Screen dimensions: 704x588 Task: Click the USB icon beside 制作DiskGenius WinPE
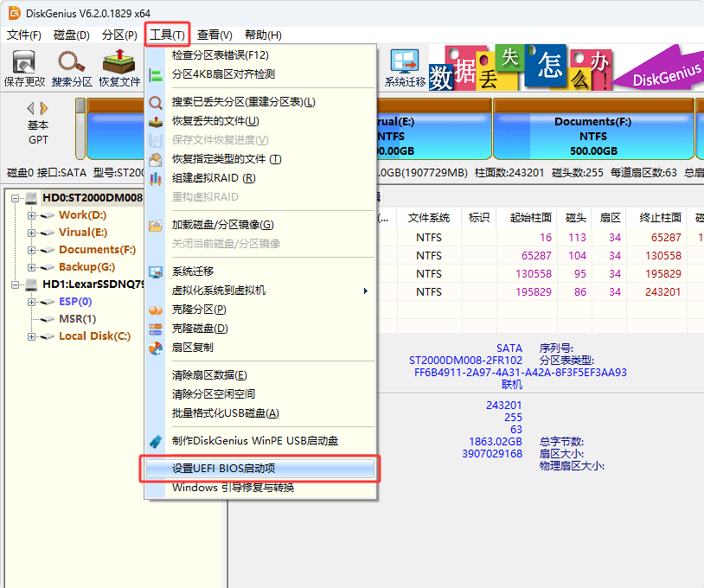click(156, 441)
